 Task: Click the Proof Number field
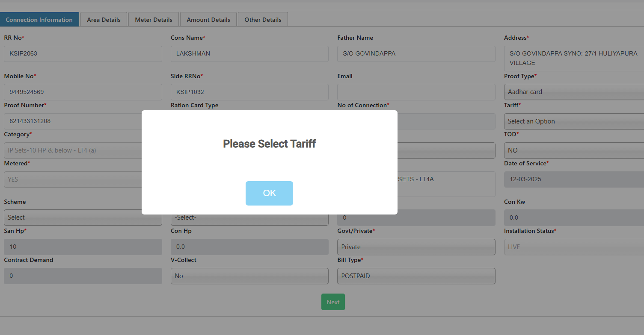[x=73, y=121]
